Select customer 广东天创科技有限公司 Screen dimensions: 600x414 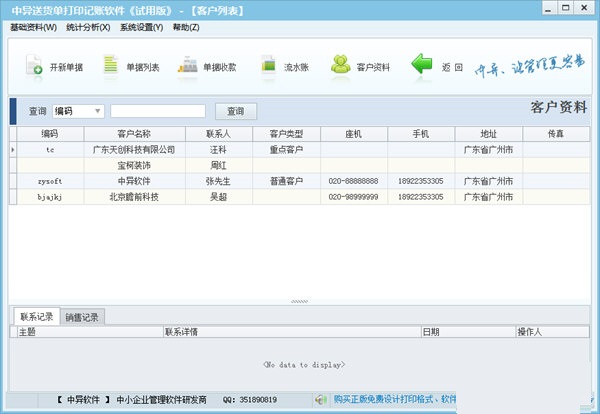point(134,150)
